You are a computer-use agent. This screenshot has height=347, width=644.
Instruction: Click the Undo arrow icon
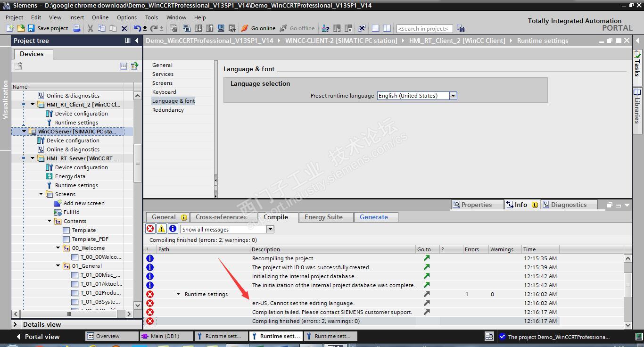click(137, 28)
